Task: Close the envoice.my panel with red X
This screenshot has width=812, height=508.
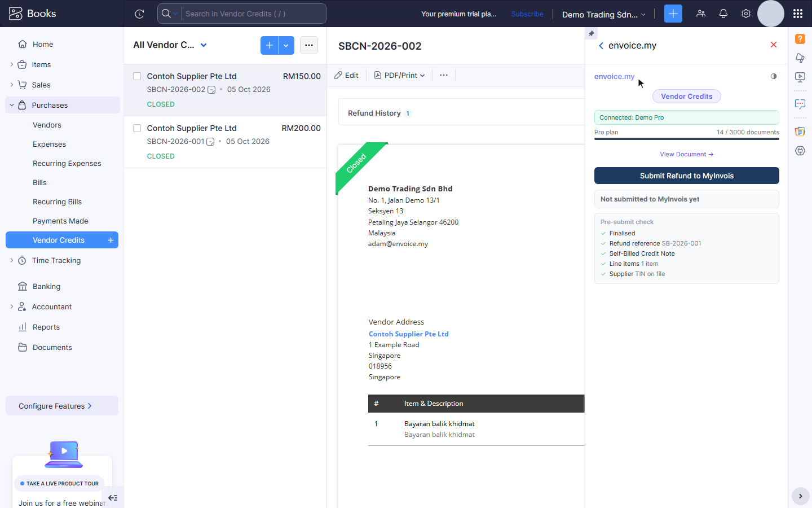Action: pyautogui.click(x=774, y=45)
